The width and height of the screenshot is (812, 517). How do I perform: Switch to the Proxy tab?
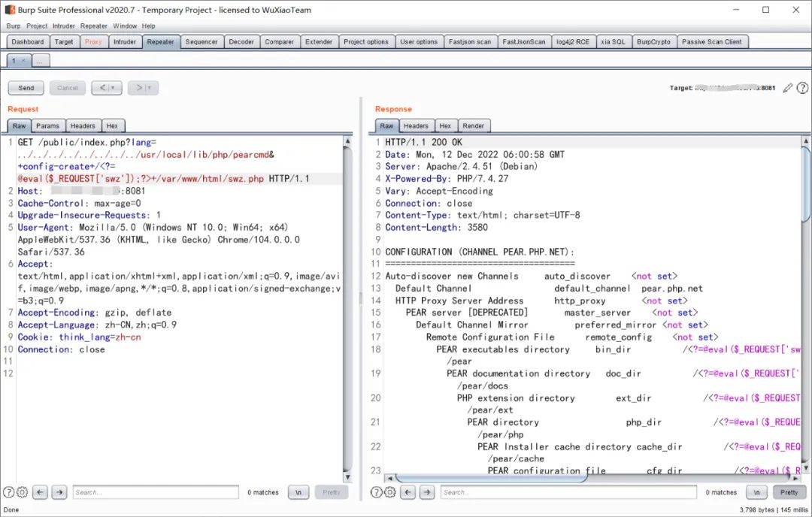tap(93, 42)
